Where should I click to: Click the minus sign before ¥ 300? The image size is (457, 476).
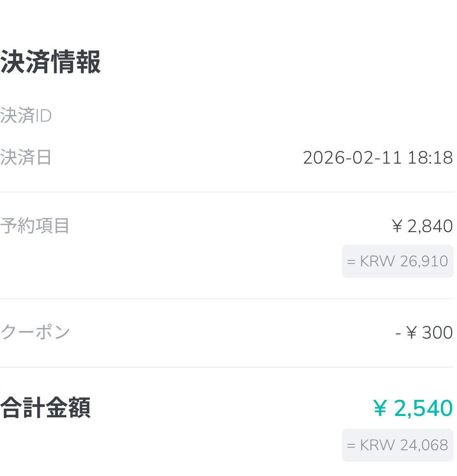tap(398, 333)
